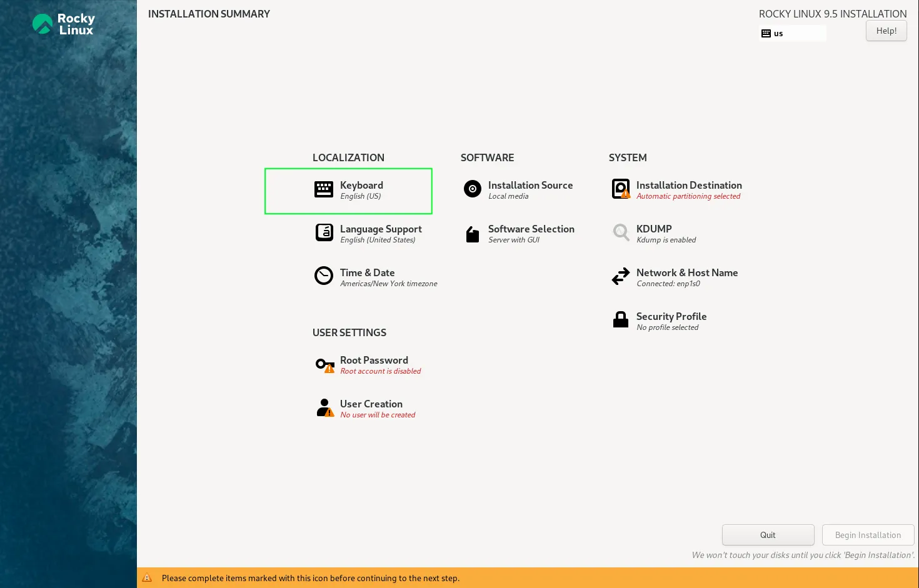Screen dimensions: 919x588
Task: Click 'Server with GUI' text
Action: [514, 240]
